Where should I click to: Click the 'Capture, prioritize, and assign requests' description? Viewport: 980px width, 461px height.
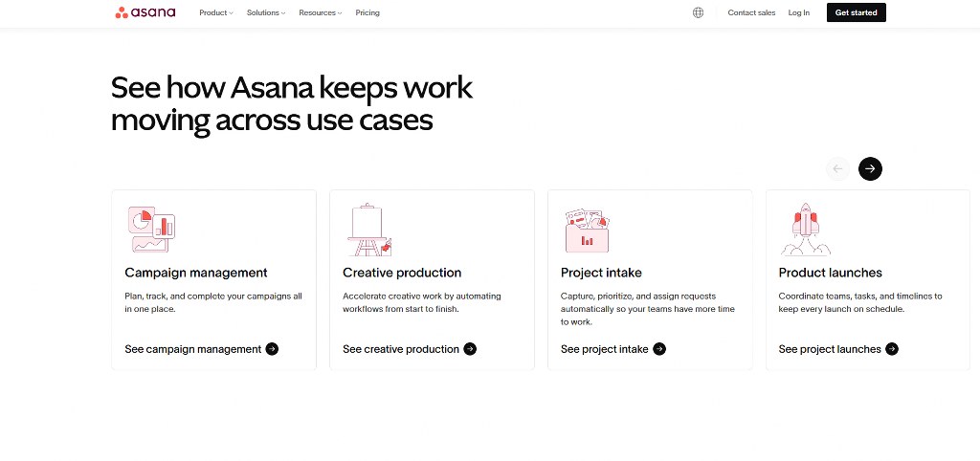point(648,309)
